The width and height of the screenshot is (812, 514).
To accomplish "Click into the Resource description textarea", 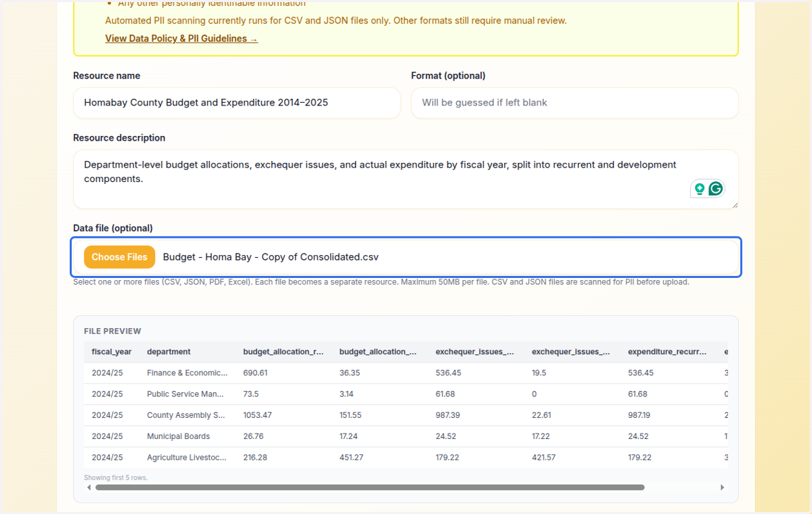I will click(x=406, y=179).
